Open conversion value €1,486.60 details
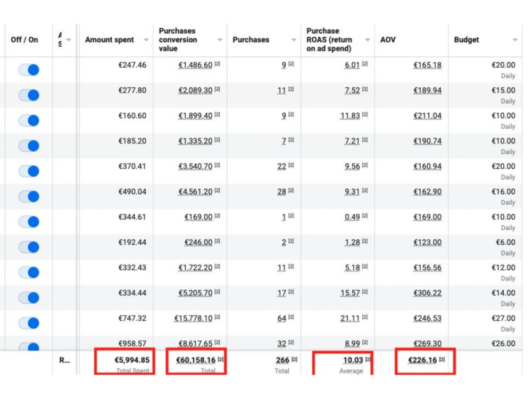Viewport: 532px width, 399px height. coord(195,65)
